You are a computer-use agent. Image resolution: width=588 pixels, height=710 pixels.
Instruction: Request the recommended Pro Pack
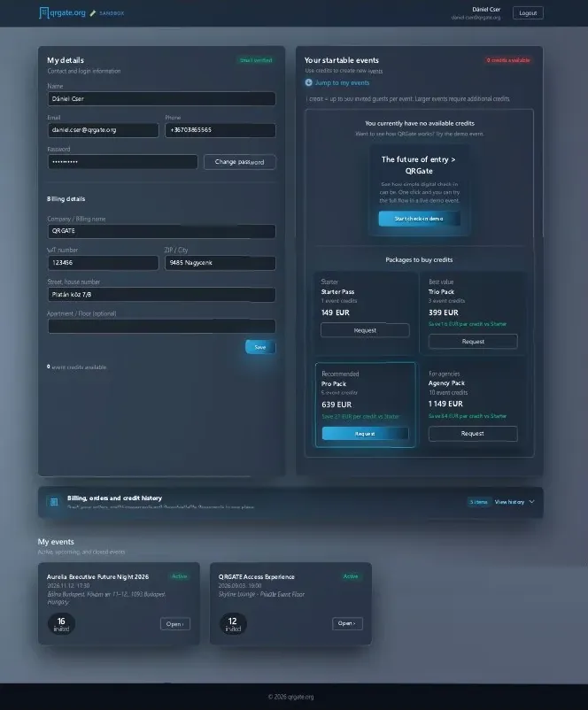pyautogui.click(x=365, y=434)
